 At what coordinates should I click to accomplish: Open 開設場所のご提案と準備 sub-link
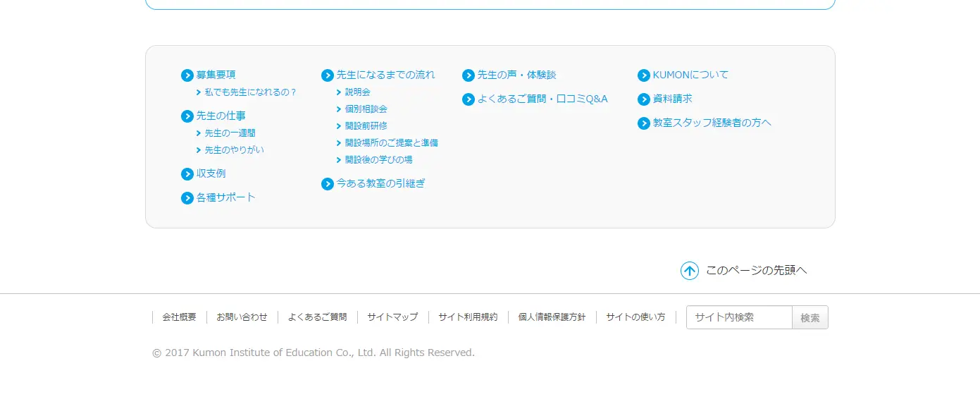392,143
